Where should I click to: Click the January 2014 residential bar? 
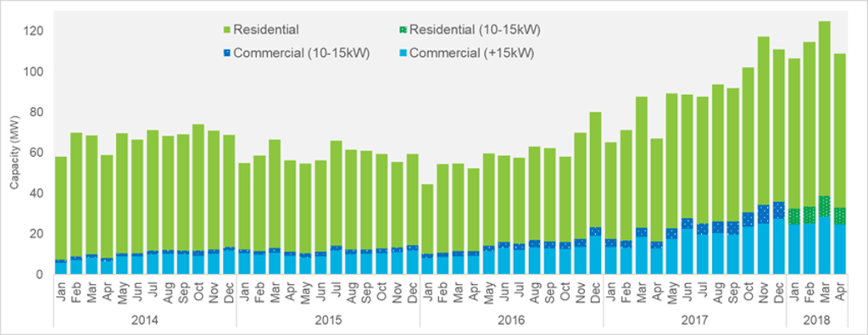[x=61, y=208]
